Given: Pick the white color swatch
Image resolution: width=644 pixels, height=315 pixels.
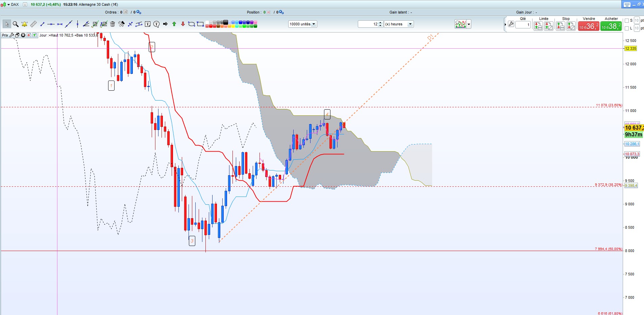Looking at the screenshot, I should pyautogui.click(x=207, y=22).
